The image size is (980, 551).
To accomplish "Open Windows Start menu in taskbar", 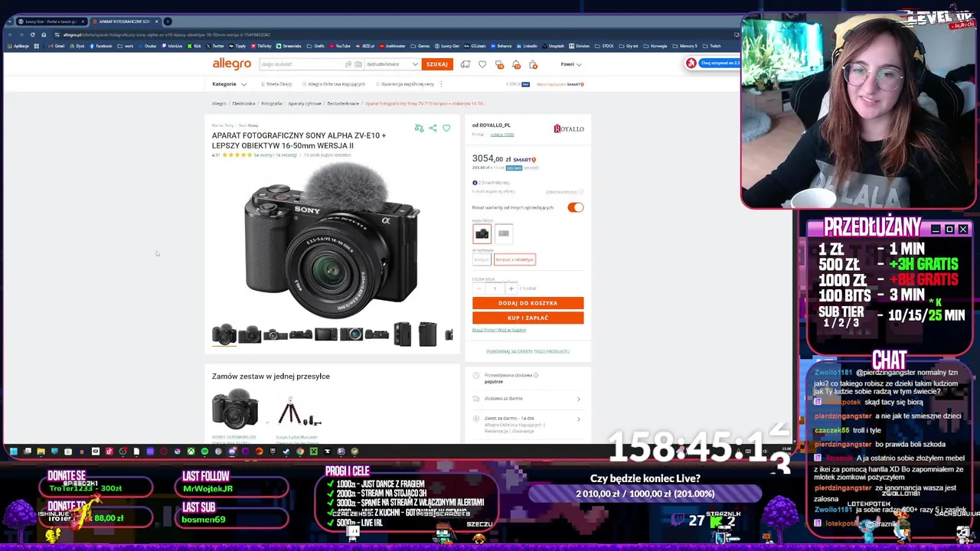I will [x=13, y=452].
